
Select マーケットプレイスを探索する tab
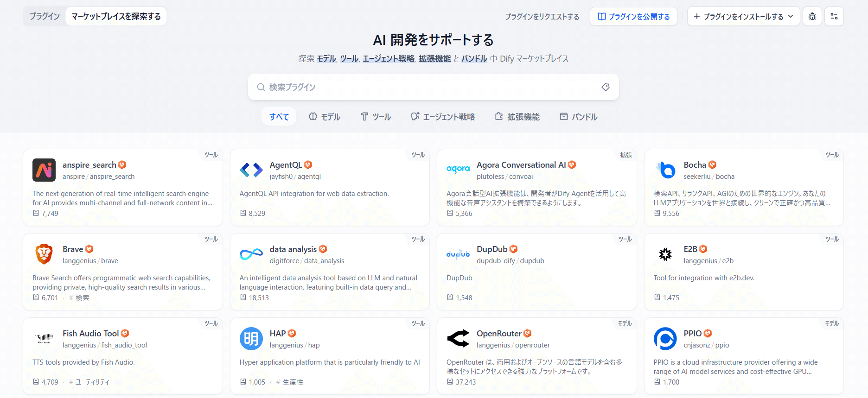coord(116,16)
